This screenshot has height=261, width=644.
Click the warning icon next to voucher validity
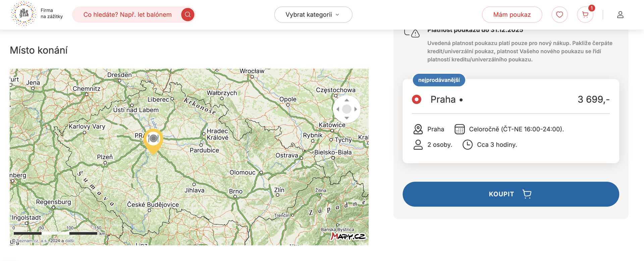pyautogui.click(x=415, y=34)
